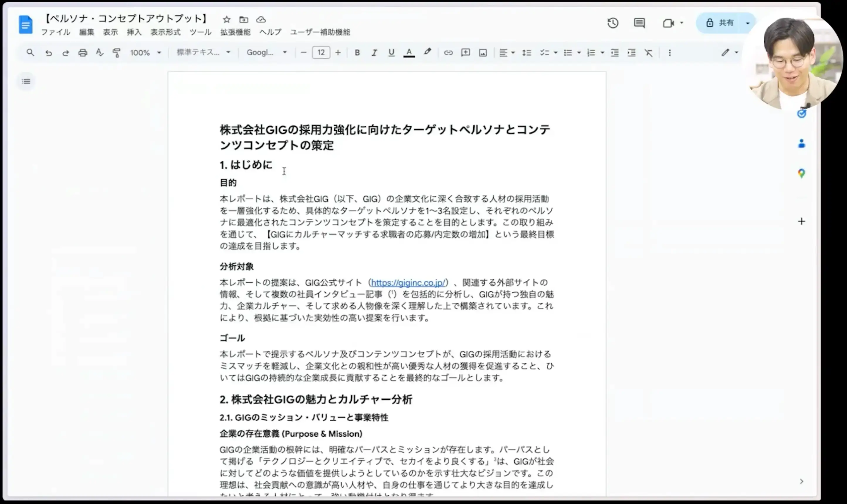Insert a numbered list
The height and width of the screenshot is (504, 847).
(591, 53)
